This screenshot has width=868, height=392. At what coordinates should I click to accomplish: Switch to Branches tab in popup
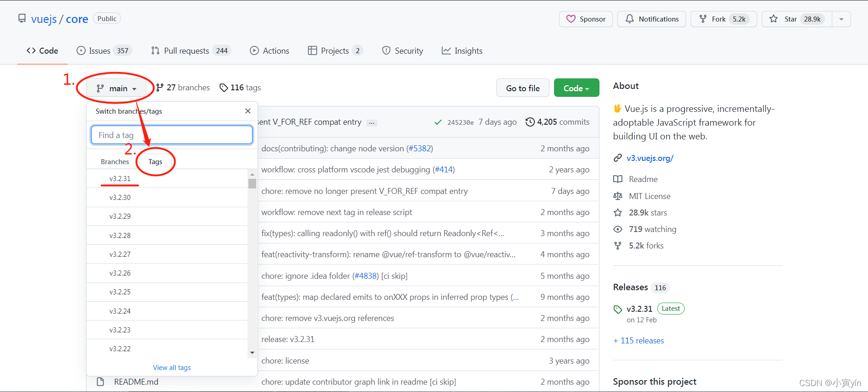pos(115,162)
